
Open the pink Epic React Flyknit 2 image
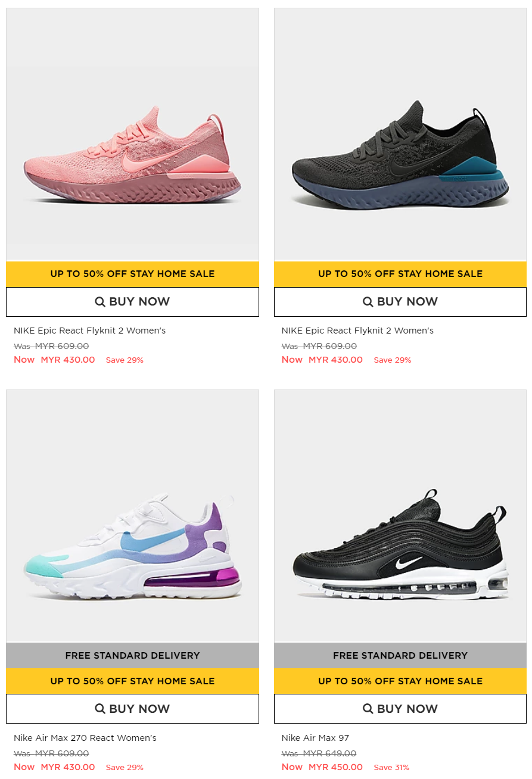pos(132,134)
